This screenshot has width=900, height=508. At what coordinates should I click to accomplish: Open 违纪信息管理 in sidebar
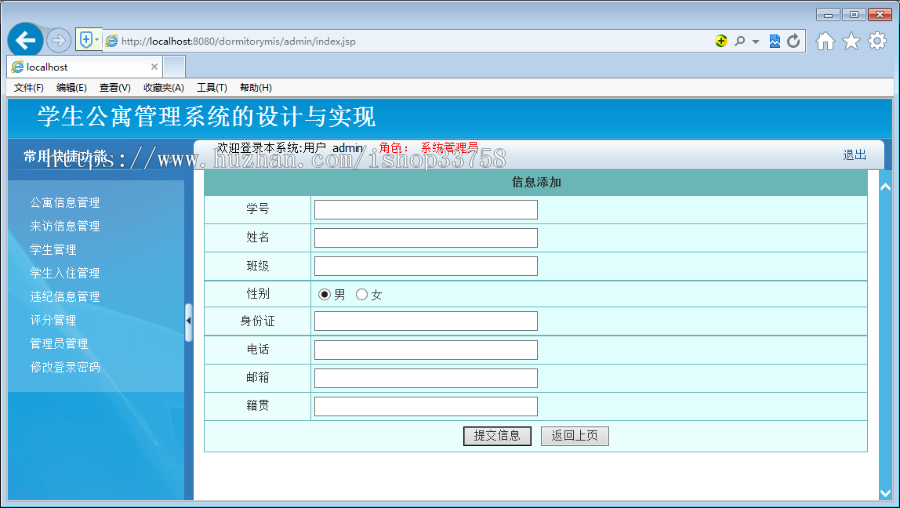(x=65, y=297)
